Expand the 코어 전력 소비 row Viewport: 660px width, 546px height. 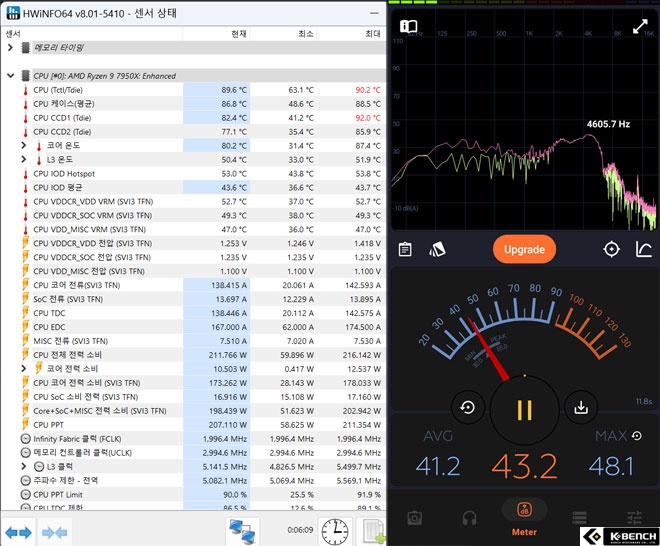[x=24, y=368]
